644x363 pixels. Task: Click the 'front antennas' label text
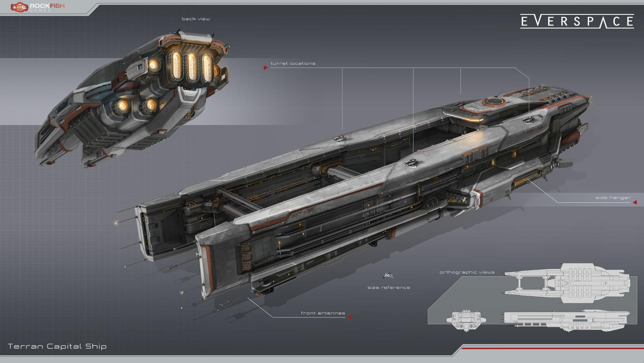[323, 313]
